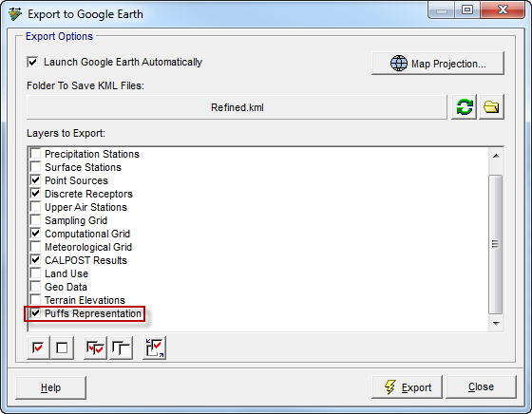This screenshot has width=532, height=414.
Task: Click the Refined.kml folder path field
Action: point(237,107)
